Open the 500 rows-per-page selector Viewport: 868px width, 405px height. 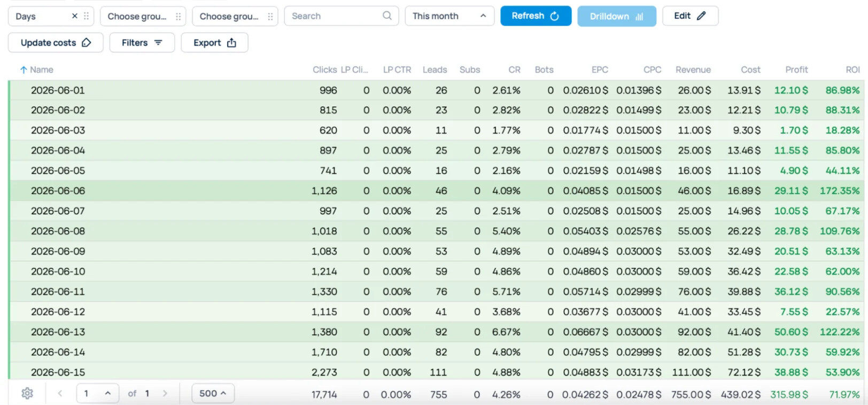[213, 393]
